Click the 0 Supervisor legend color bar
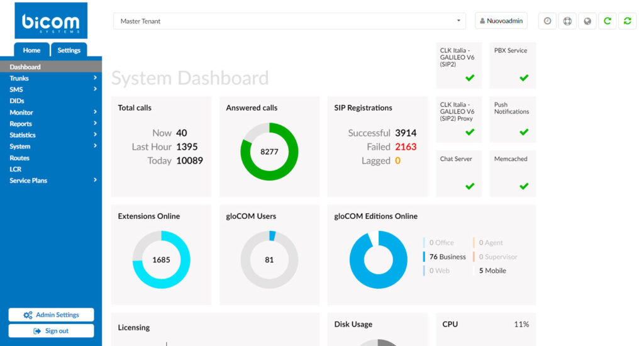The width and height of the screenshot is (644, 346). (474, 257)
